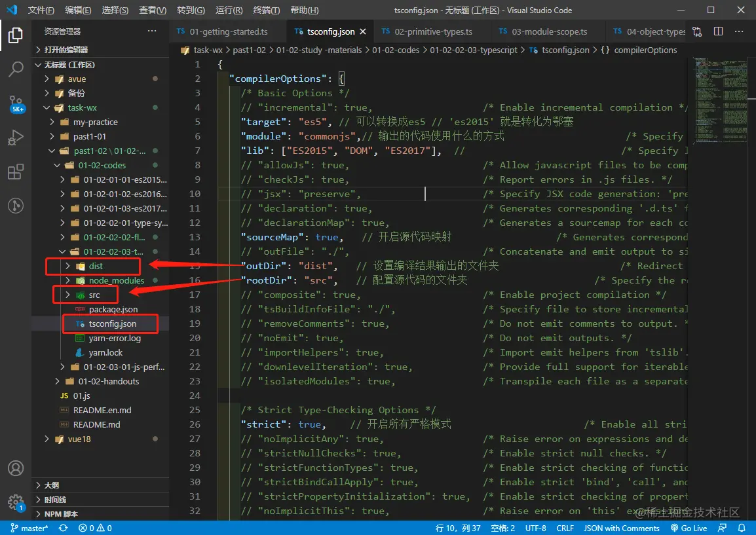Image resolution: width=756 pixels, height=535 pixels.
Task: Open notifications bell in status bar
Action: [742, 528]
